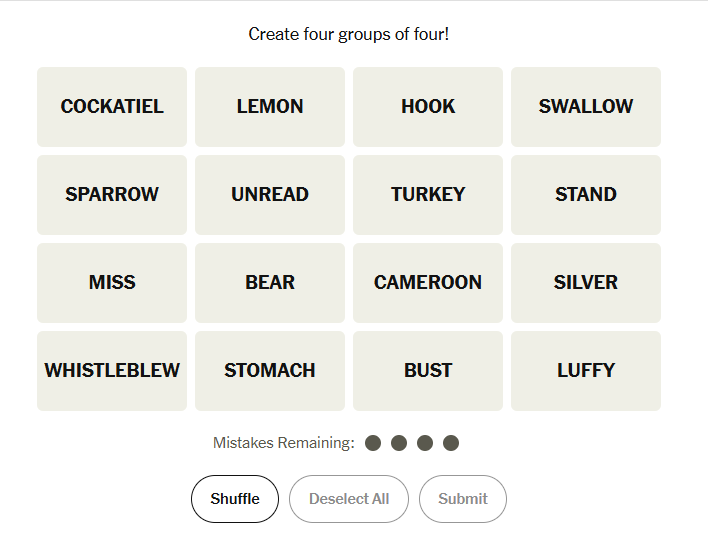The height and width of the screenshot is (559, 708).
Task: Submit the selected group
Action: (x=463, y=499)
